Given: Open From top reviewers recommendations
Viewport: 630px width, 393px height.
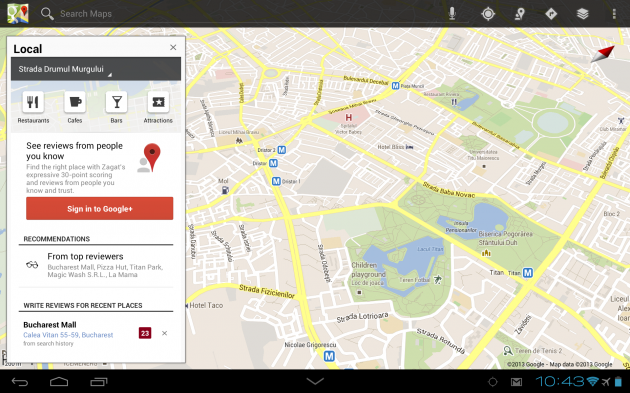Looking at the screenshot, I should tap(96, 265).
